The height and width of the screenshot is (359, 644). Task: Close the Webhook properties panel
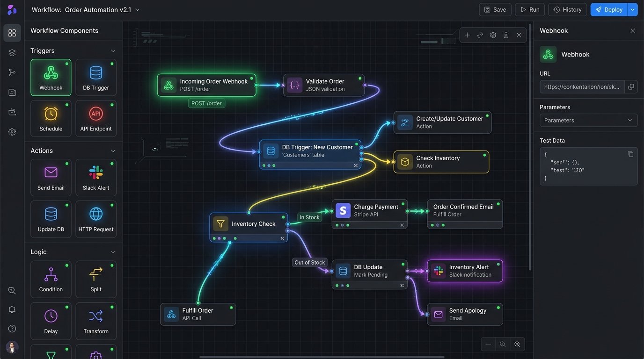[633, 30]
